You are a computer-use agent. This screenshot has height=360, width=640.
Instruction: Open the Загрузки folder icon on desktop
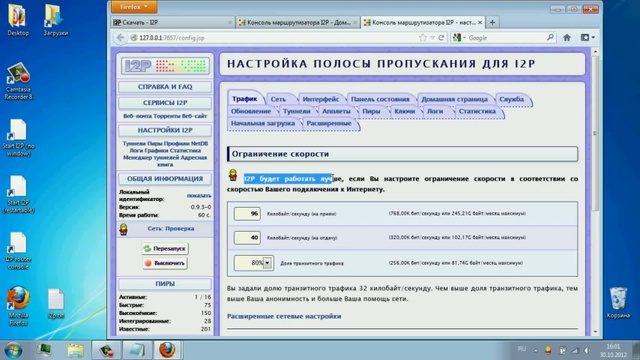56,20
